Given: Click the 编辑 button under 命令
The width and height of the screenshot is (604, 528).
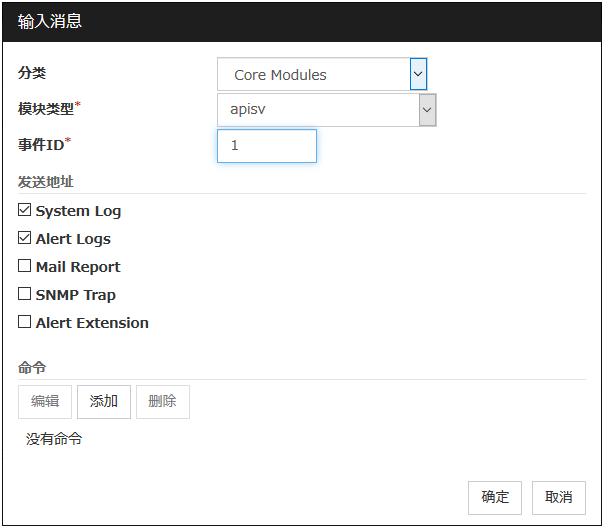Looking at the screenshot, I should (x=45, y=401).
